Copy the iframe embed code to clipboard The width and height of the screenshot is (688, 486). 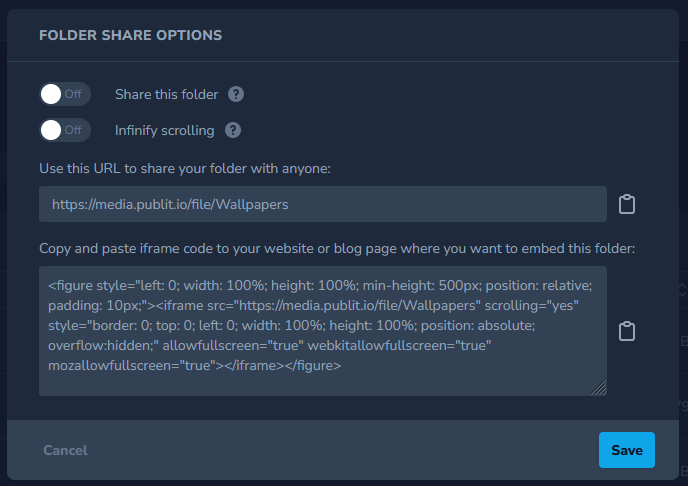coord(627,331)
